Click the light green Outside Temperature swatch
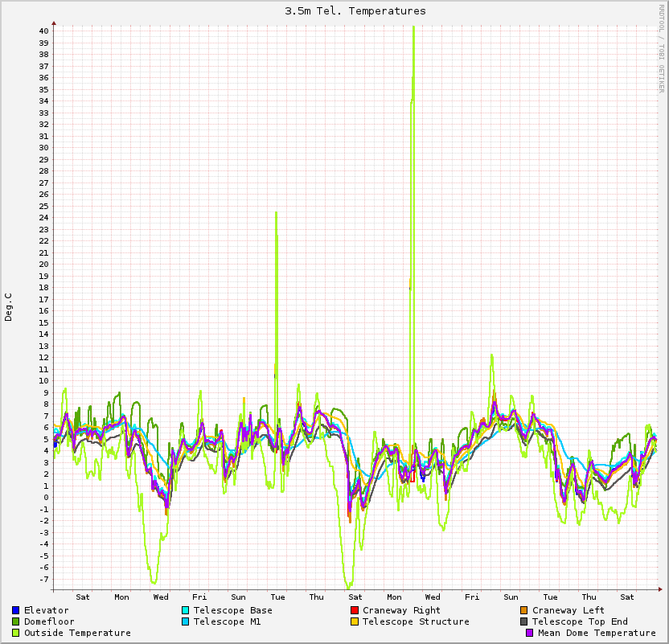The height and width of the screenshot is (644, 669). point(16,633)
